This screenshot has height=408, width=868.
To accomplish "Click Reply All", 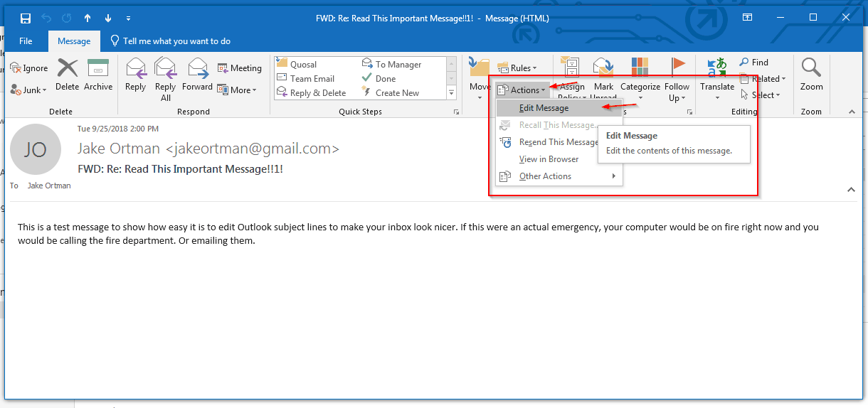I will [166, 80].
